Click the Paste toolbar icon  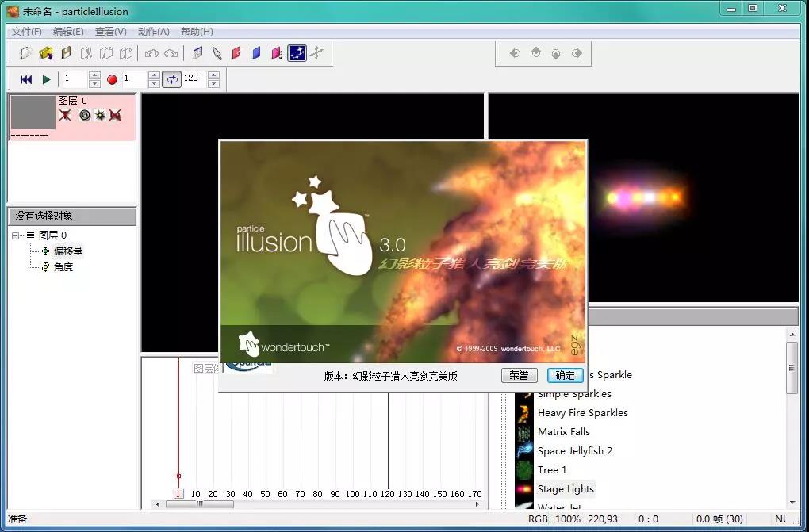[126, 53]
